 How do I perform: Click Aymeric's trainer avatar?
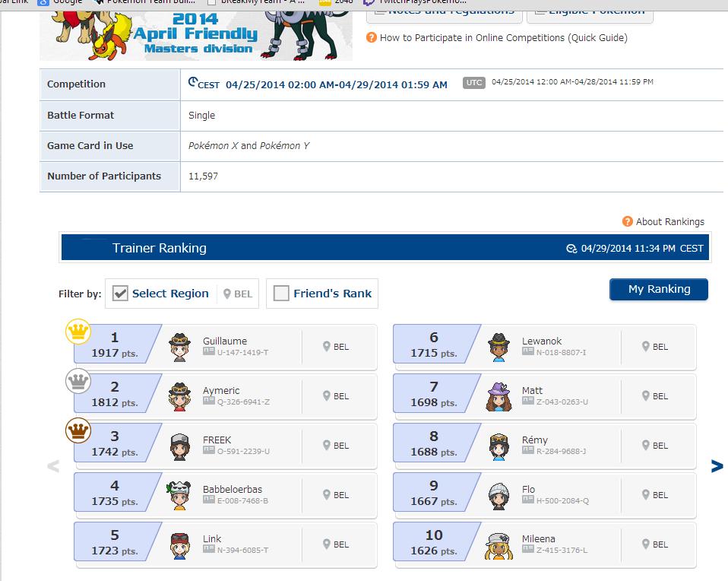click(179, 396)
